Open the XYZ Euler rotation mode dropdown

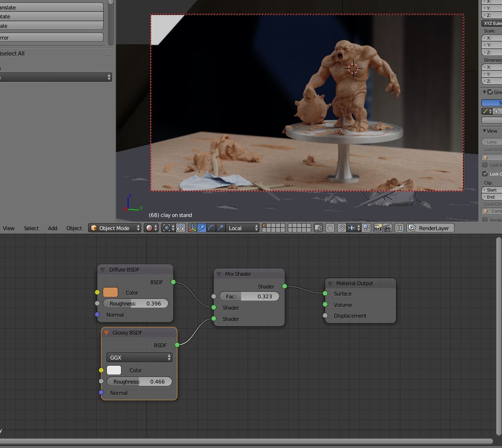tap(492, 24)
